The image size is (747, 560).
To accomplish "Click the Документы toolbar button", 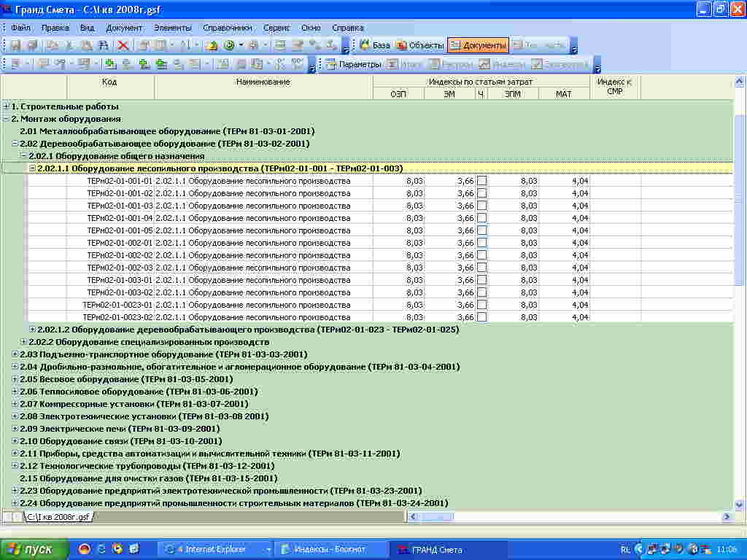I will [x=478, y=45].
